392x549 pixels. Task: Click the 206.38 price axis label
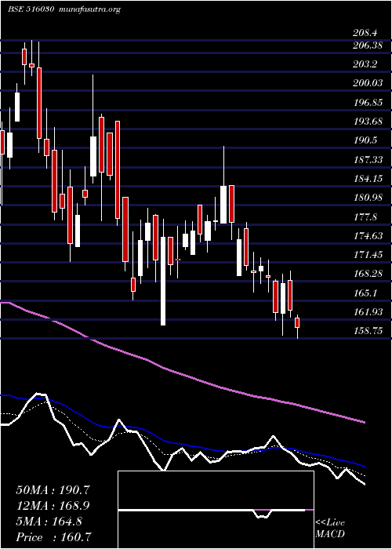point(368,45)
